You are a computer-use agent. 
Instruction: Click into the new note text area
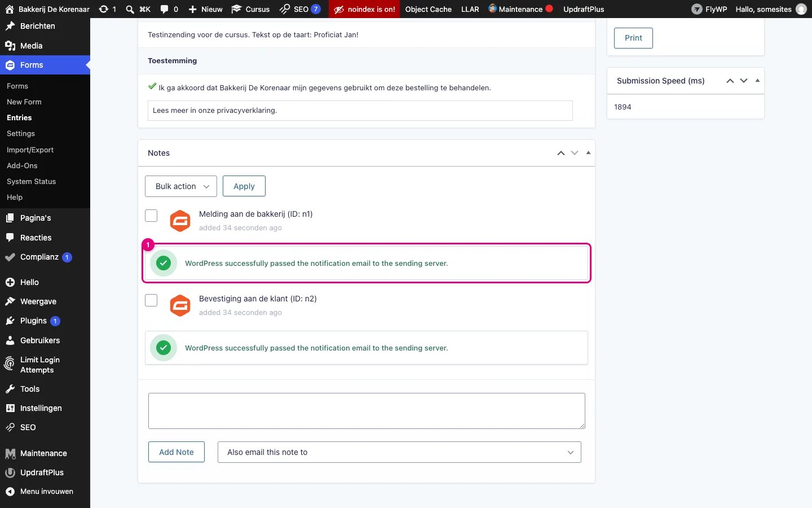point(367,411)
